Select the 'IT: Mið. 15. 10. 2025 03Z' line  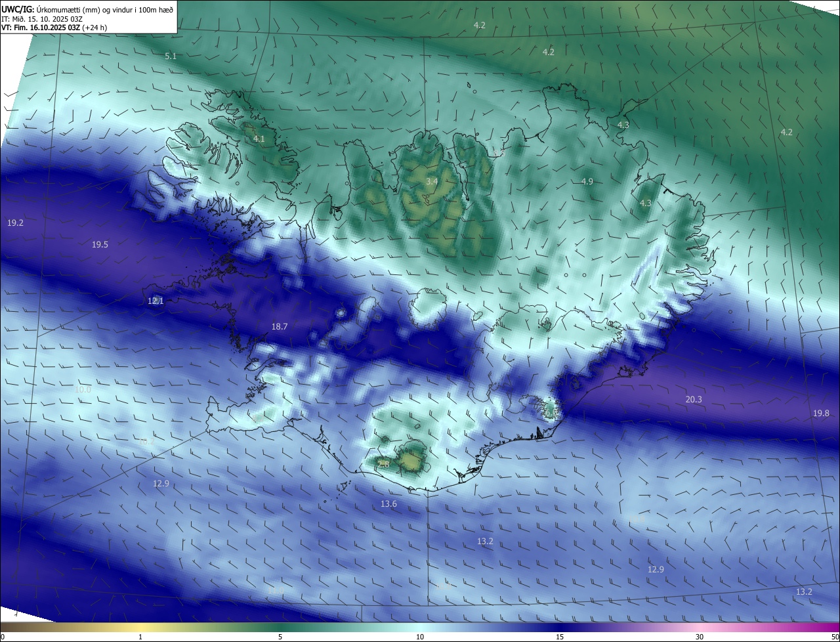(x=42, y=18)
